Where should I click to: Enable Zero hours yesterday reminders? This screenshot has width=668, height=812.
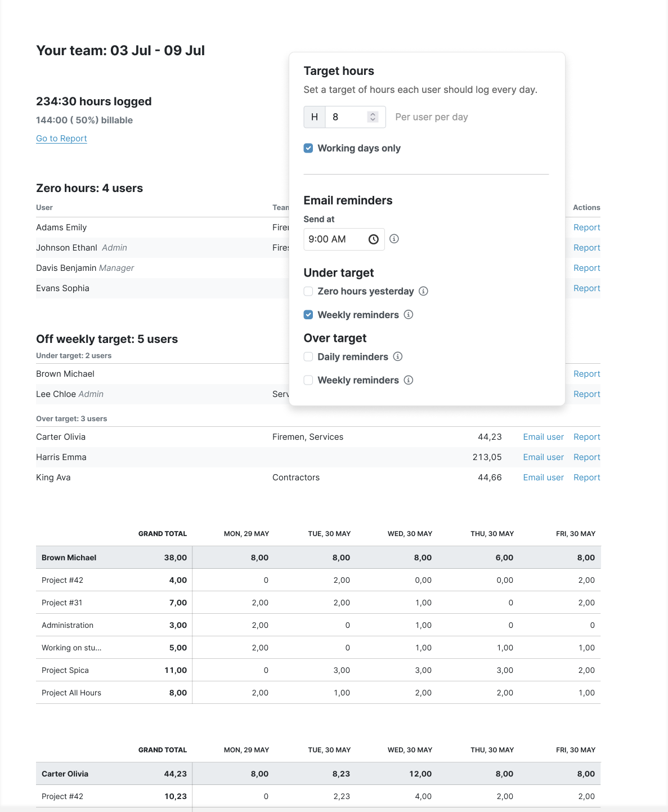pyautogui.click(x=308, y=291)
